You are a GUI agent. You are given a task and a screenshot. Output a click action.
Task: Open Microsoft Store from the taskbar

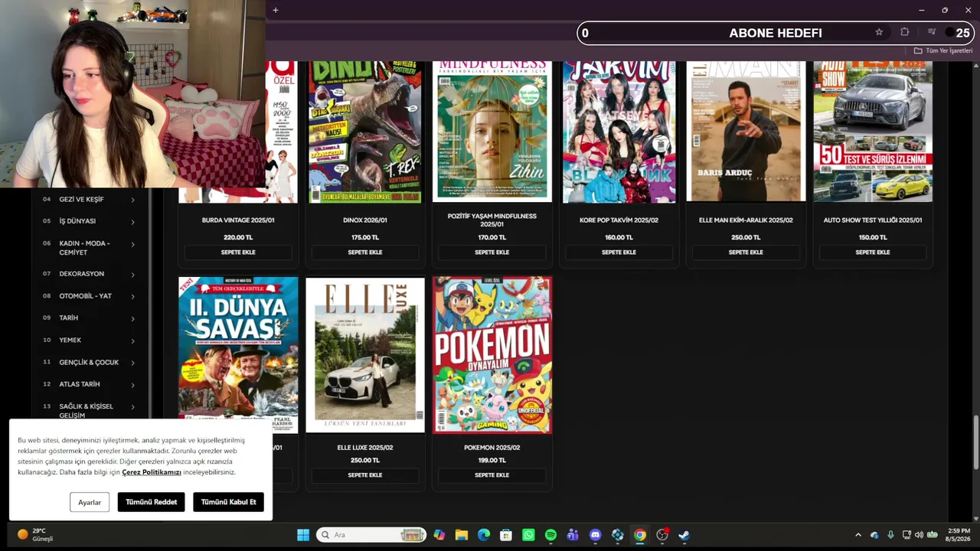tap(506, 535)
